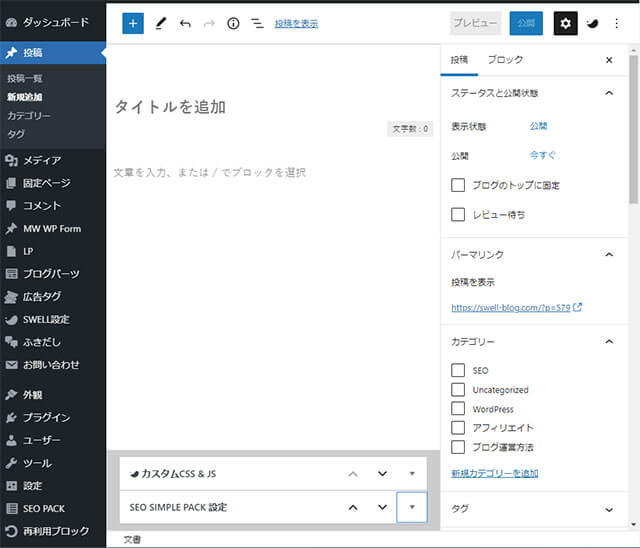The height and width of the screenshot is (548, 640).
Task: Select the pencil edit tool icon
Action: click(160, 23)
